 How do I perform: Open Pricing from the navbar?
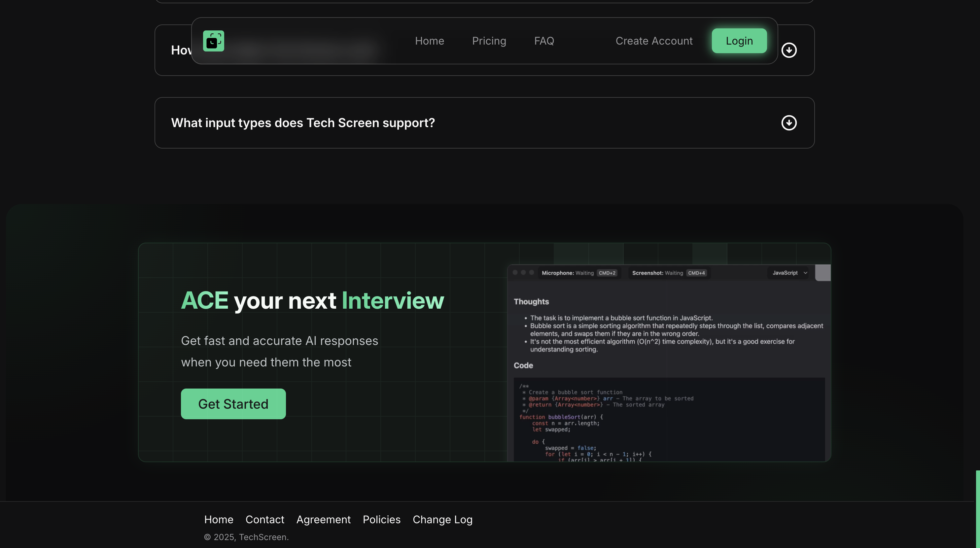coord(489,41)
